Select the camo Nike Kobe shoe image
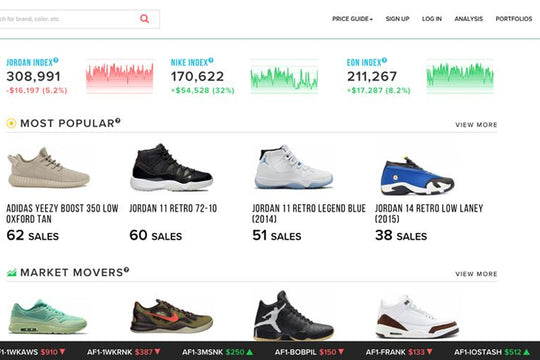The height and width of the screenshot is (360, 540). click(x=172, y=316)
